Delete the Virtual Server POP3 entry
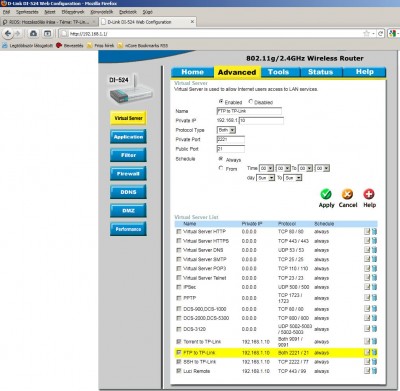The height and width of the screenshot is (391, 400). pos(374,268)
